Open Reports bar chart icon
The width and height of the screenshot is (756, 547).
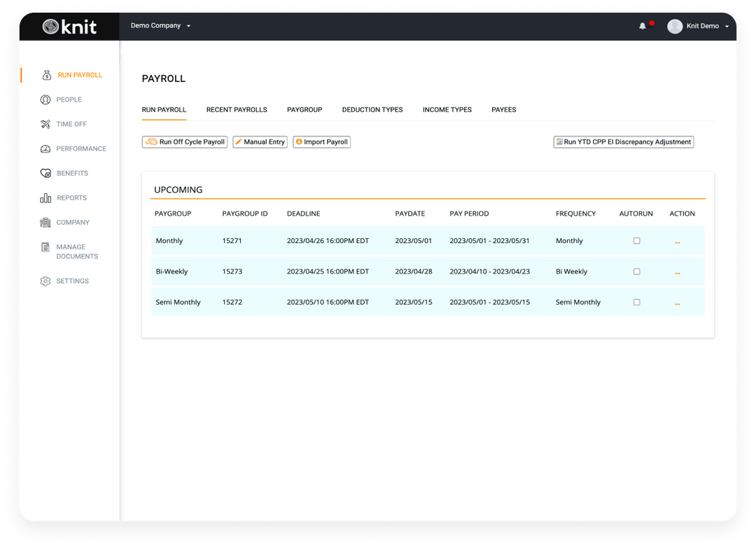tap(45, 198)
